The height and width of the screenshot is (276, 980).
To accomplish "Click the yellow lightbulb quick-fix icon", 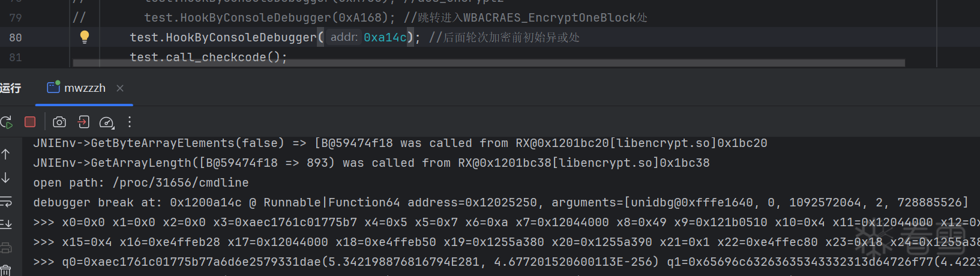I will [85, 37].
